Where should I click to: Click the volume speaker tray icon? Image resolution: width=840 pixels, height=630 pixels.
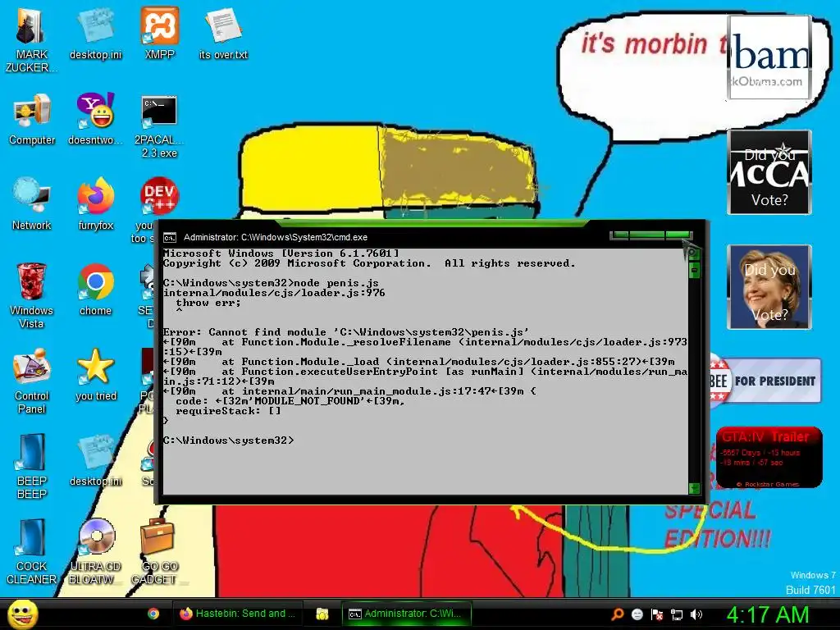coord(696,614)
